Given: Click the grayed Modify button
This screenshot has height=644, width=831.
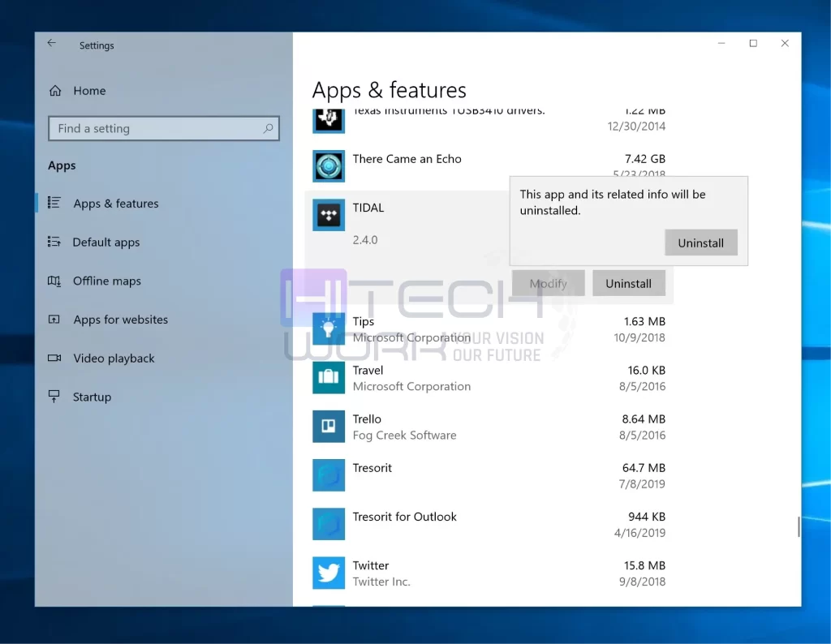Looking at the screenshot, I should [x=548, y=283].
